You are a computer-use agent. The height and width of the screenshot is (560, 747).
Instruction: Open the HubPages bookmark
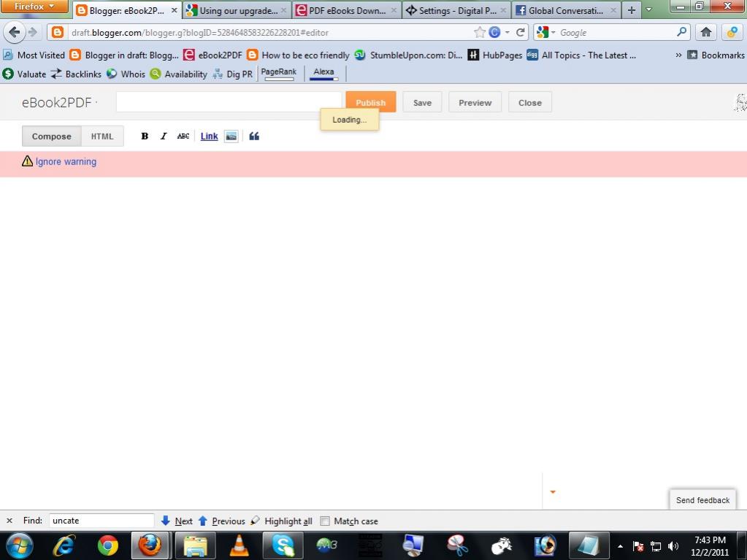tap(495, 55)
